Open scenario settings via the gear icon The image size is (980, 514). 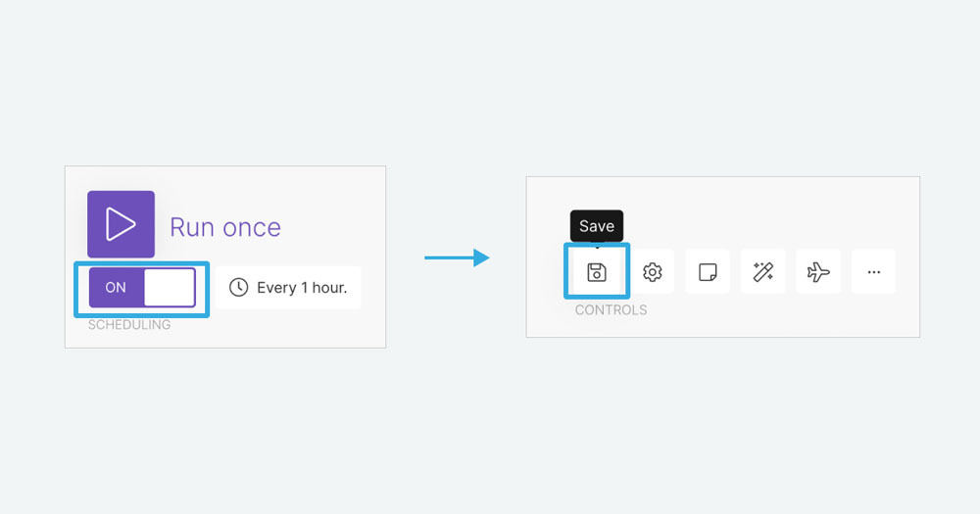(x=653, y=271)
